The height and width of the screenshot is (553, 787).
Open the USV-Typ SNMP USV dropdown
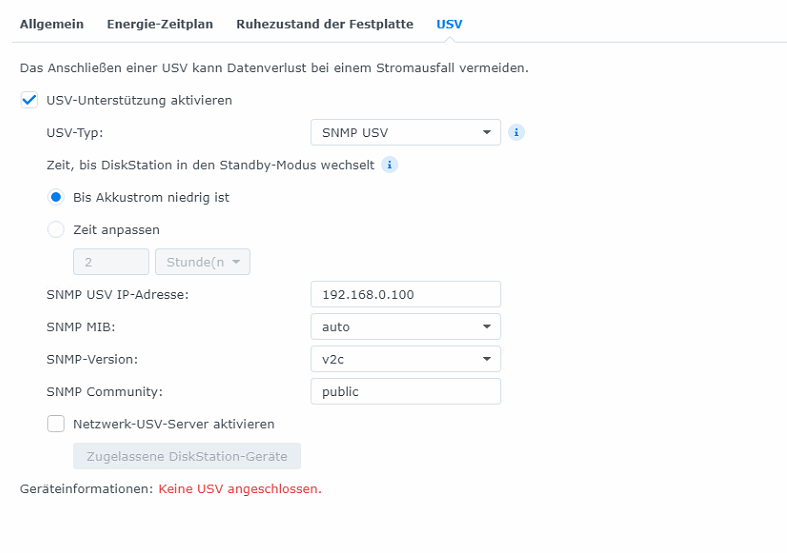(x=406, y=132)
